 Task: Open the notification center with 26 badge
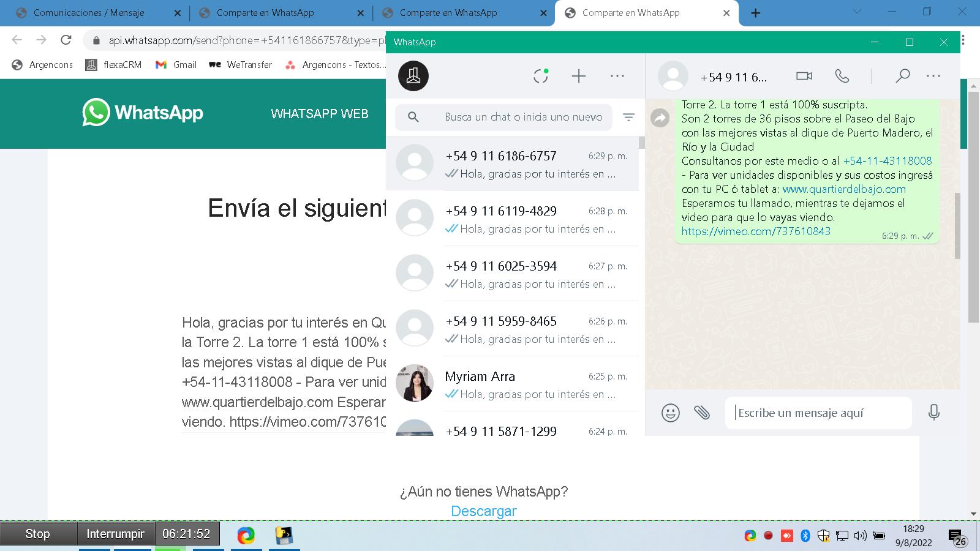957,538
